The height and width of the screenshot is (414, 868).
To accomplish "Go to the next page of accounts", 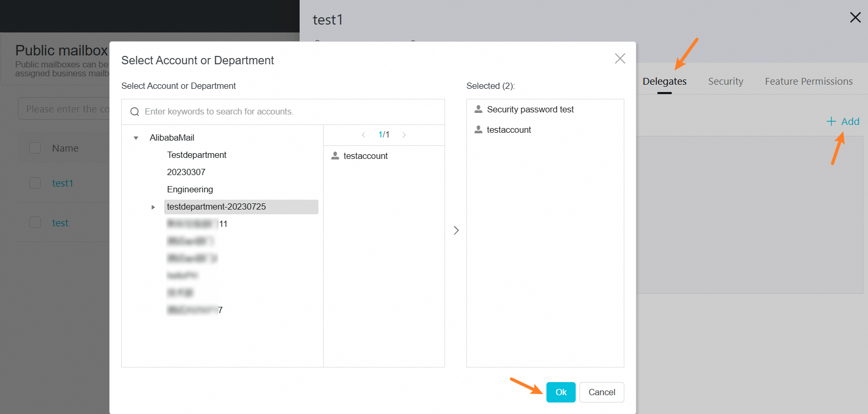I will coord(404,135).
